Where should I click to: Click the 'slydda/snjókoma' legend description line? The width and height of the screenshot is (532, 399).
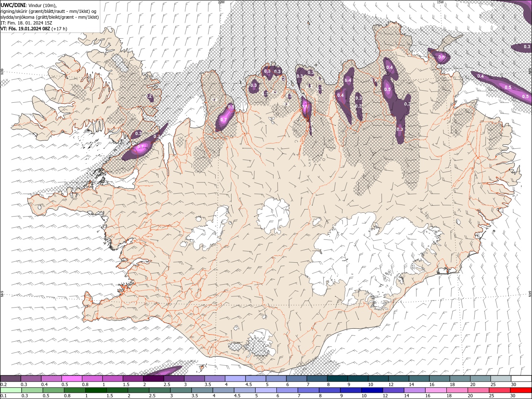click(49, 17)
